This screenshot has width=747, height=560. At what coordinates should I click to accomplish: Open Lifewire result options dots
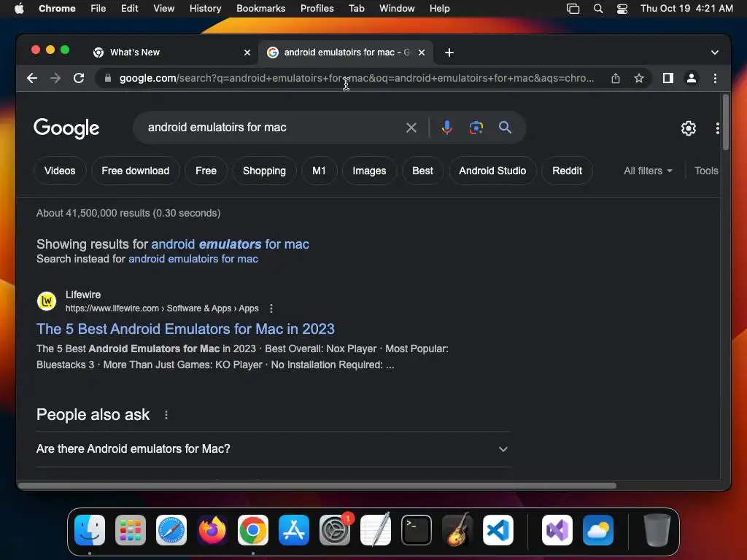pyautogui.click(x=271, y=308)
